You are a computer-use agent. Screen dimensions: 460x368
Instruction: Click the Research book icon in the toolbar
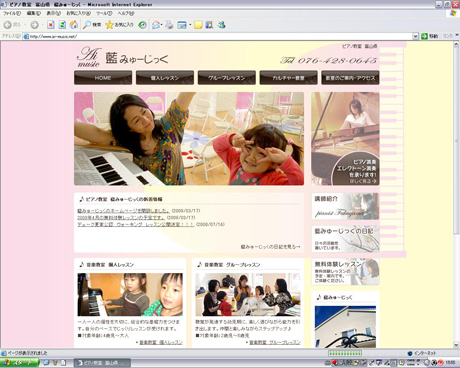(x=209, y=25)
